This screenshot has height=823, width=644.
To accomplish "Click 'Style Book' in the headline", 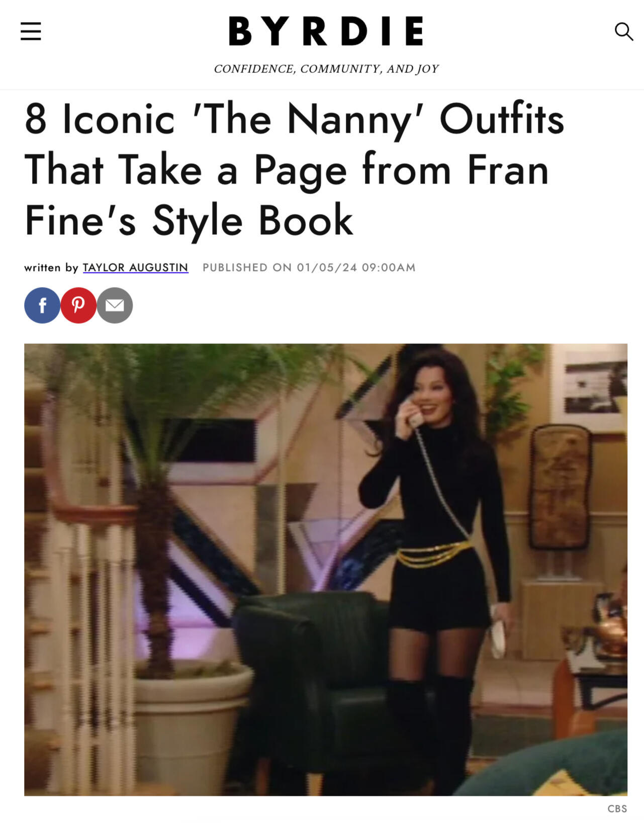I will [x=252, y=220].
